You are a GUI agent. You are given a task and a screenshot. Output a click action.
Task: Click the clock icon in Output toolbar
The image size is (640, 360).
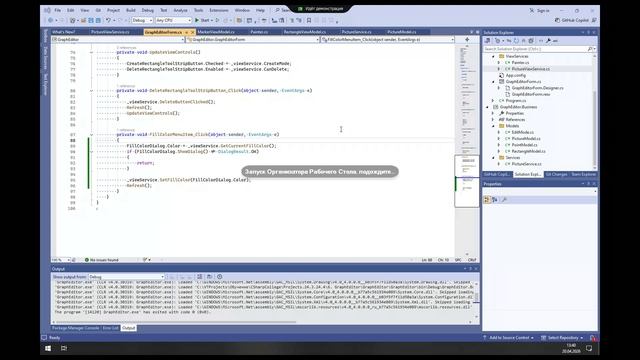point(220,277)
